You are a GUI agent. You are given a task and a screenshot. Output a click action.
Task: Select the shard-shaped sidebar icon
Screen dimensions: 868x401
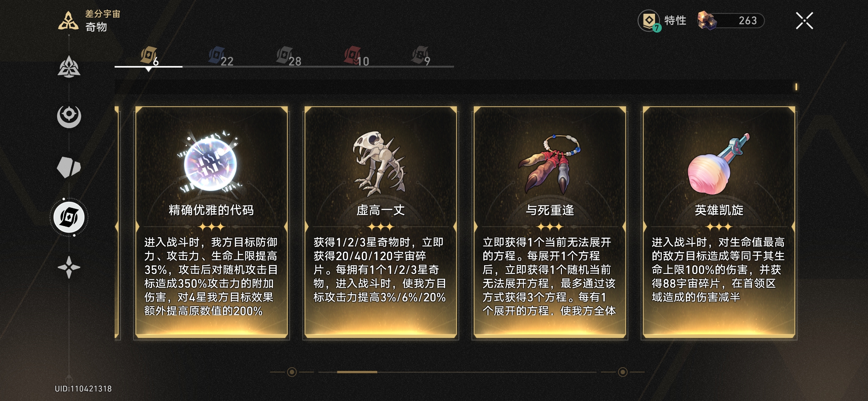coord(69,167)
